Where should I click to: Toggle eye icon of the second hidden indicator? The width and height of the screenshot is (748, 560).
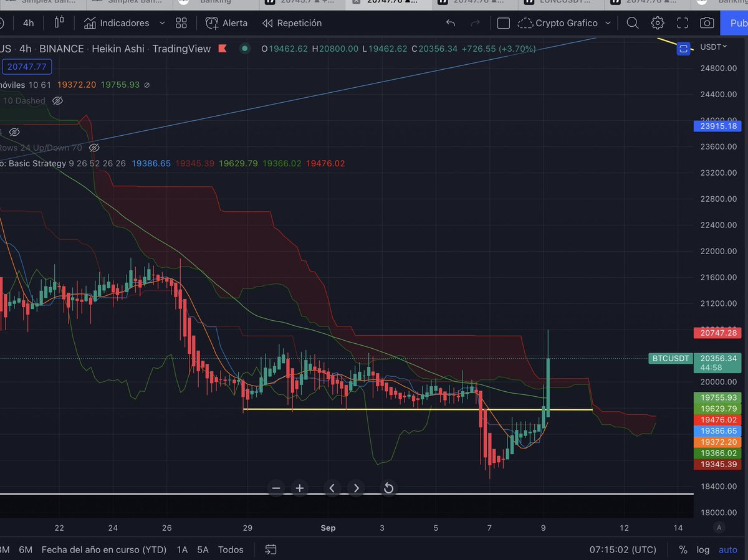point(14,132)
